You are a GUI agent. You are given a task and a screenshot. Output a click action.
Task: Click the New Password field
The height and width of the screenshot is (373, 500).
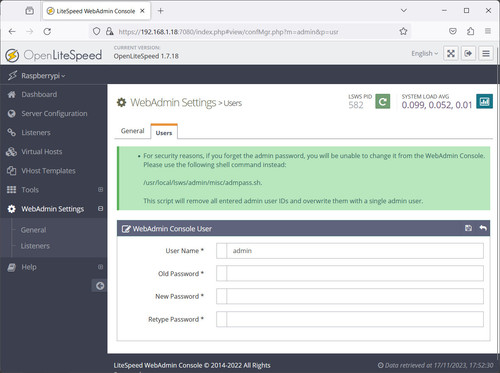[x=350, y=296]
